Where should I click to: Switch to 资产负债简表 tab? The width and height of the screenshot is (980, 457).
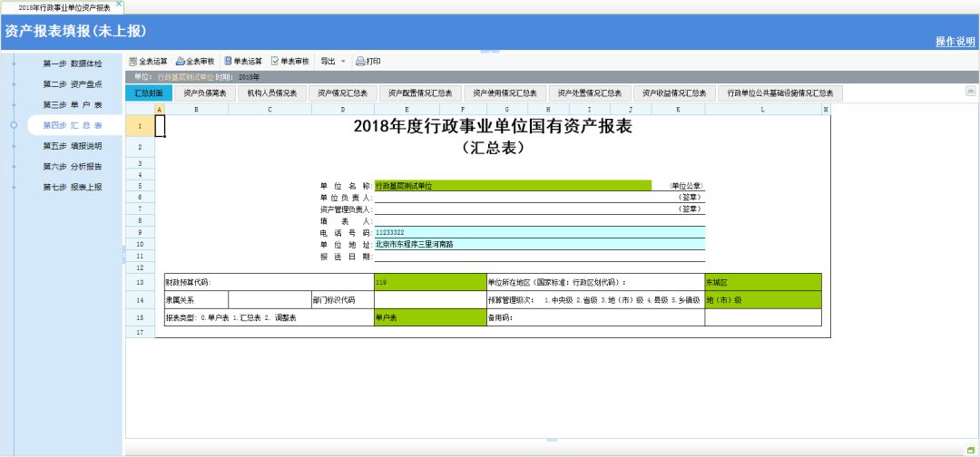pos(205,93)
